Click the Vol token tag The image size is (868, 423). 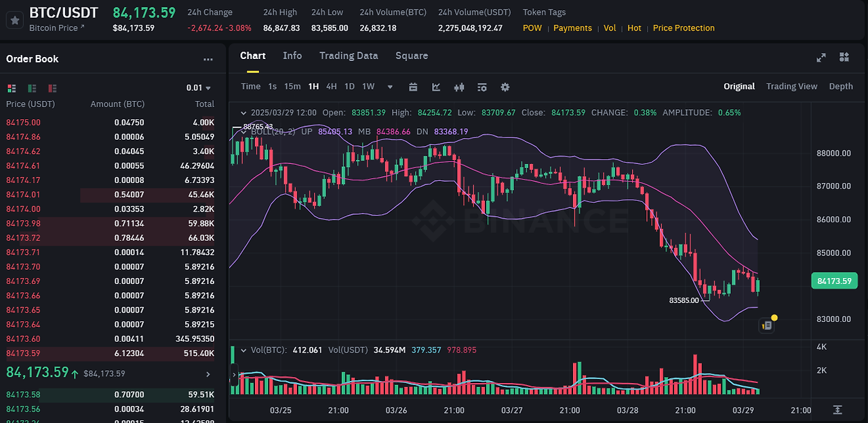(x=610, y=28)
